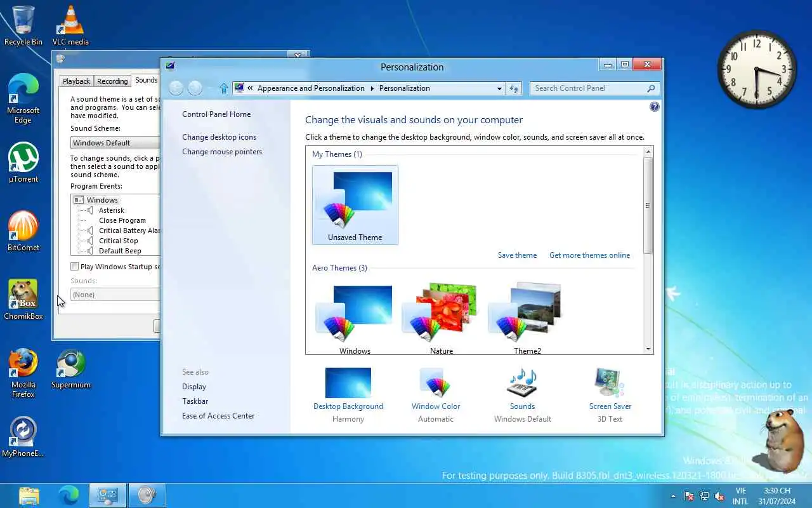Open the Recycle Bin desktop icon

tap(23, 26)
